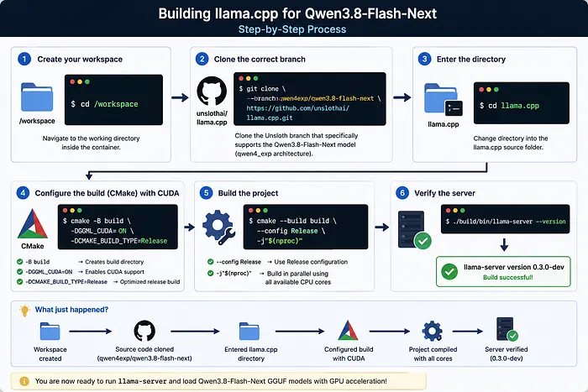Image resolution: width=588 pixels, height=392 pixels.
Task: Click the info icon in the yellow ready banner
Action: pyautogui.click(x=24, y=381)
